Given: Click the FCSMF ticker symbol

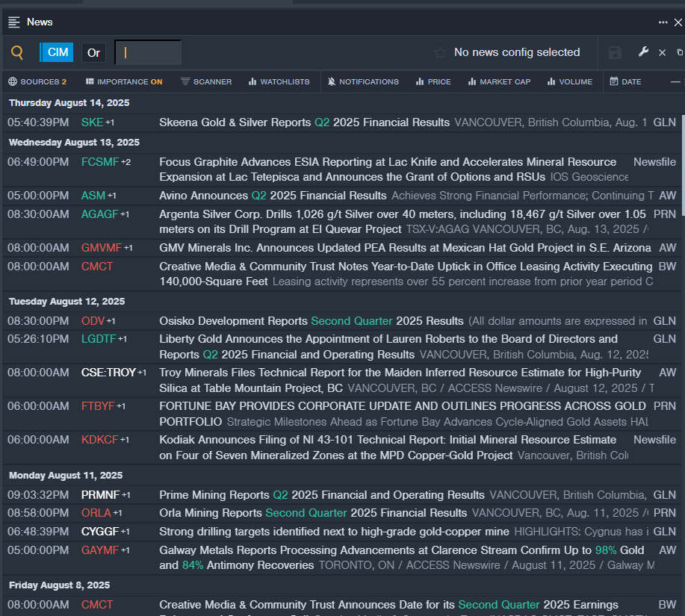Looking at the screenshot, I should pyautogui.click(x=100, y=162).
